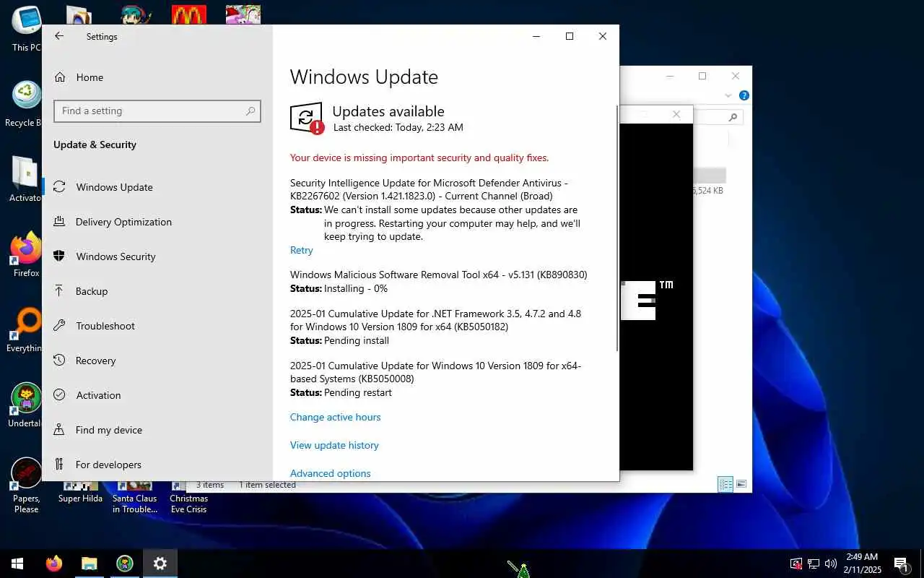The height and width of the screenshot is (578, 924).
Task: Select Christmas Eve Crisis desktop icon
Action: coord(188,497)
